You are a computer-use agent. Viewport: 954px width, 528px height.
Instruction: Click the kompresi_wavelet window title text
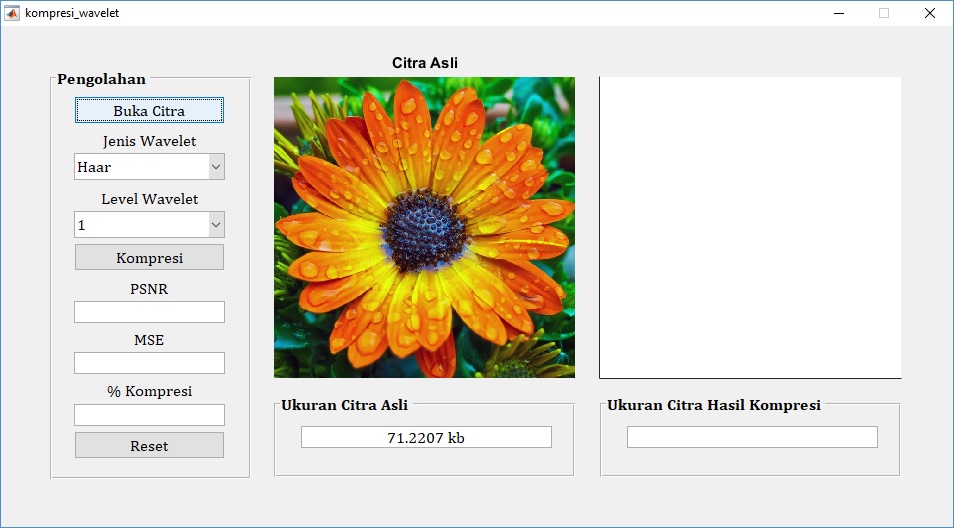[x=71, y=13]
